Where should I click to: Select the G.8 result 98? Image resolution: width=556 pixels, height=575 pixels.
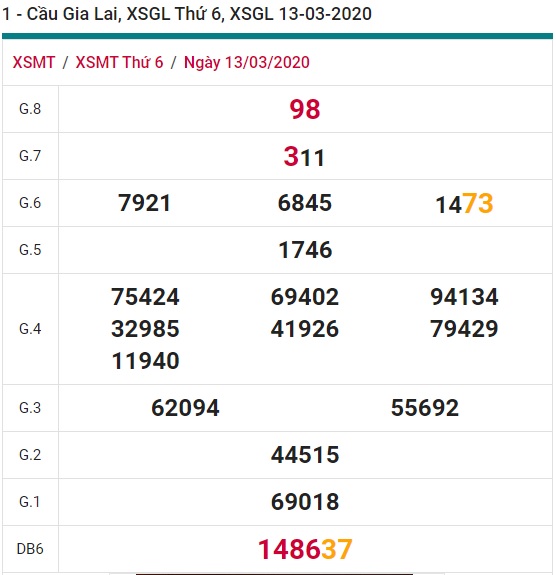(305, 109)
